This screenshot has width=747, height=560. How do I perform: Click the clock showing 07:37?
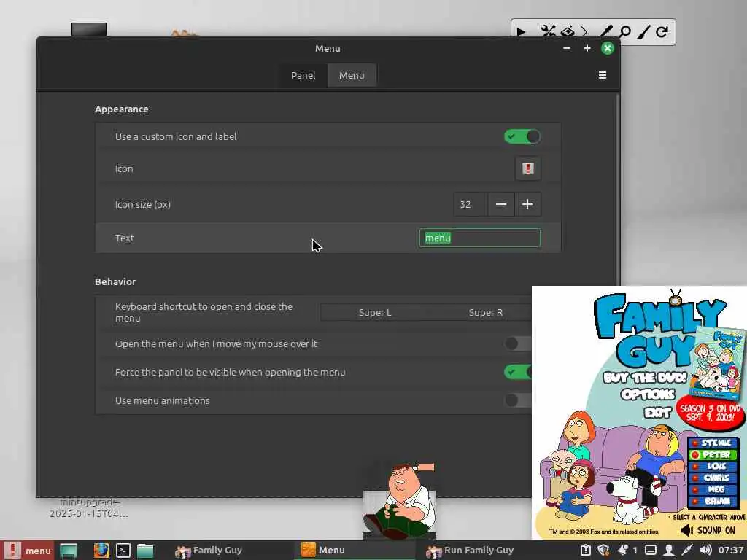(x=731, y=551)
